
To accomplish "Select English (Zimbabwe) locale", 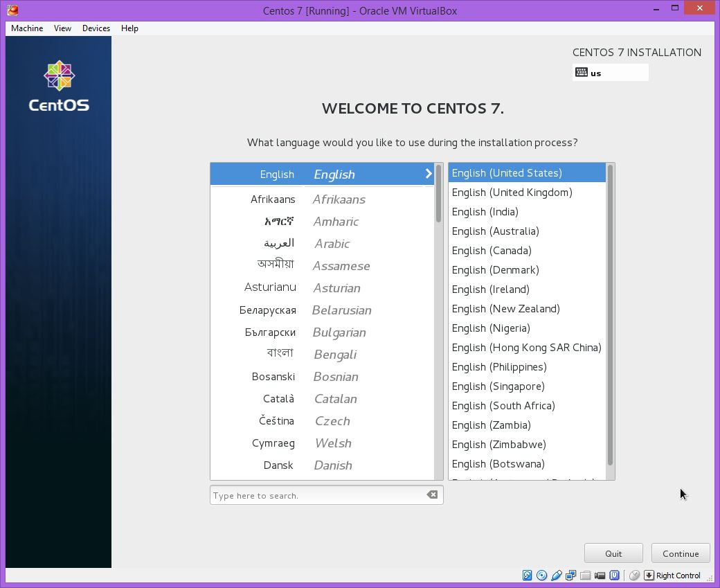I will (x=527, y=444).
